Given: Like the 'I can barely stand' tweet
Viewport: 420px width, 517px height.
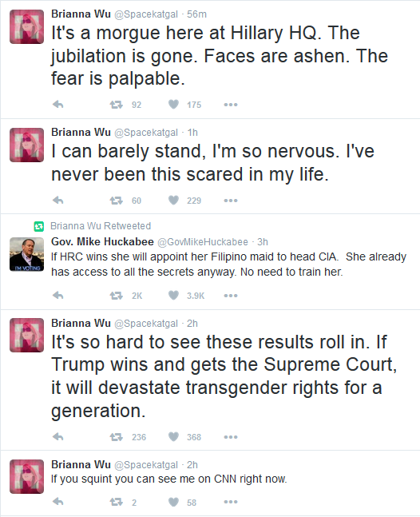Looking at the screenshot, I should point(173,200).
